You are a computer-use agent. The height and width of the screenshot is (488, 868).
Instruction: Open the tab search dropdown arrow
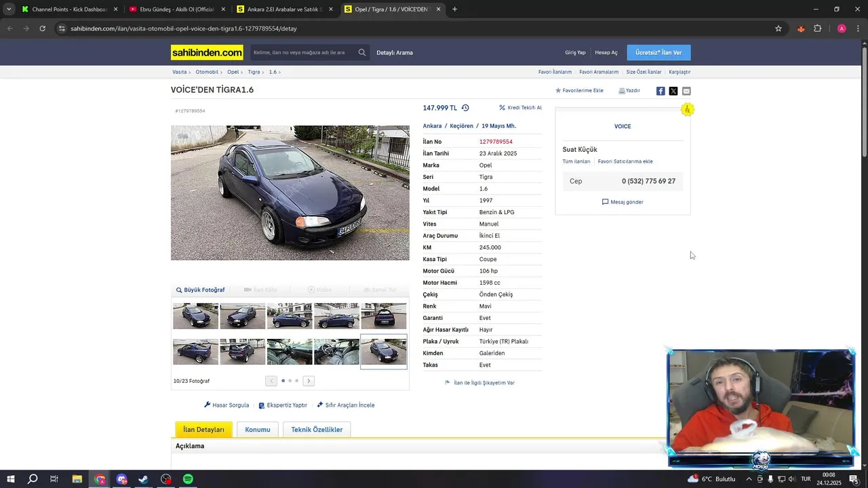(9, 9)
